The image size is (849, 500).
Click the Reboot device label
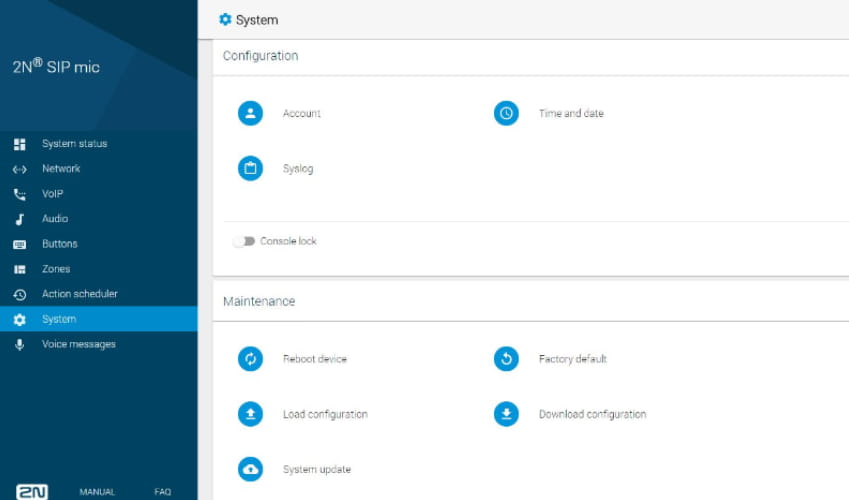coord(315,359)
